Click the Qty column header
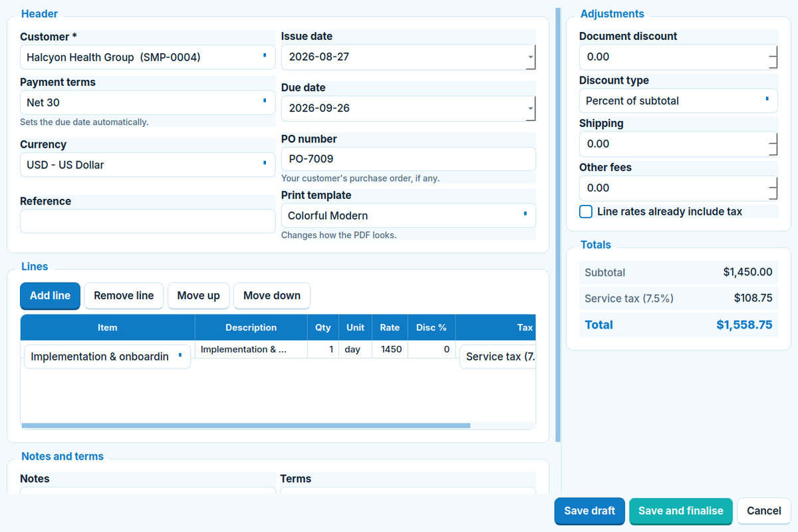 coord(323,328)
